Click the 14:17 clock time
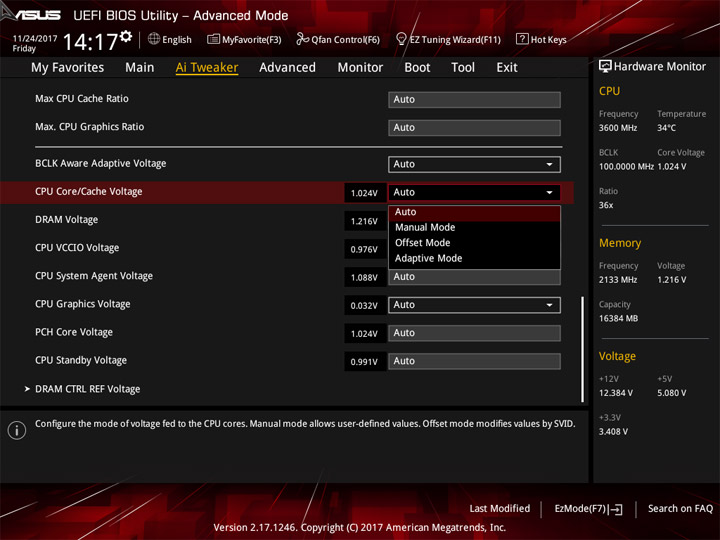This screenshot has width=720, height=540. click(x=90, y=42)
